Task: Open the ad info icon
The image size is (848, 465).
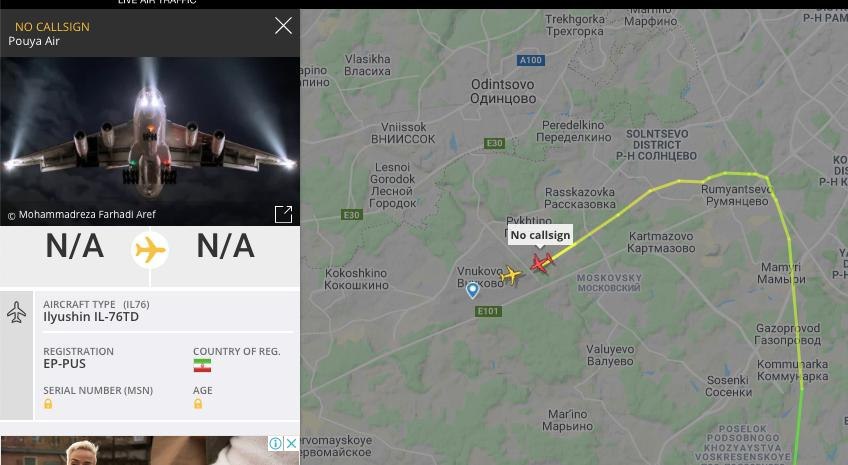Action: [x=275, y=443]
